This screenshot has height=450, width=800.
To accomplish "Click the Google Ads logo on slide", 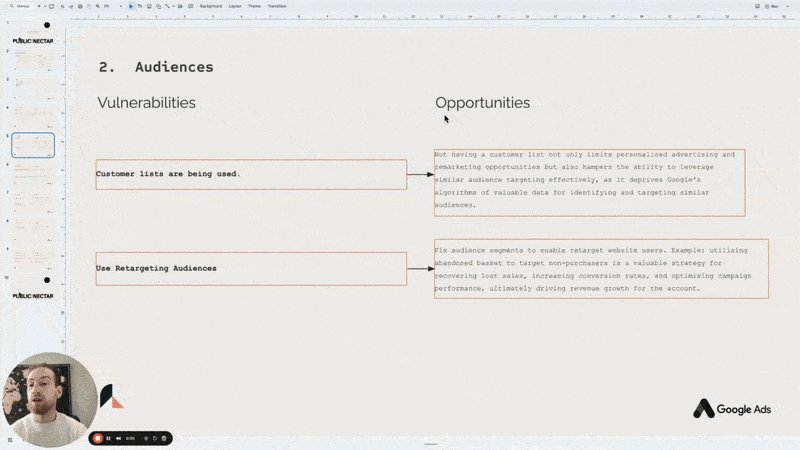I will click(732, 409).
